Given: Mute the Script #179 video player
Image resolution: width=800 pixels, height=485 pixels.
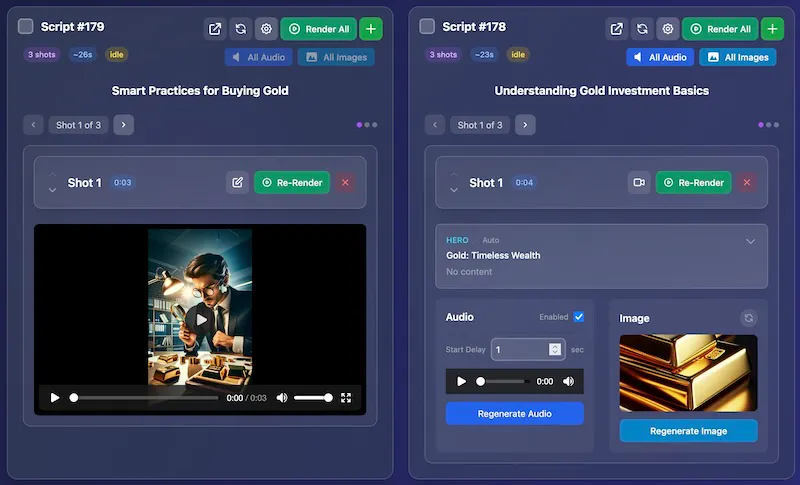Looking at the screenshot, I should coord(282,398).
